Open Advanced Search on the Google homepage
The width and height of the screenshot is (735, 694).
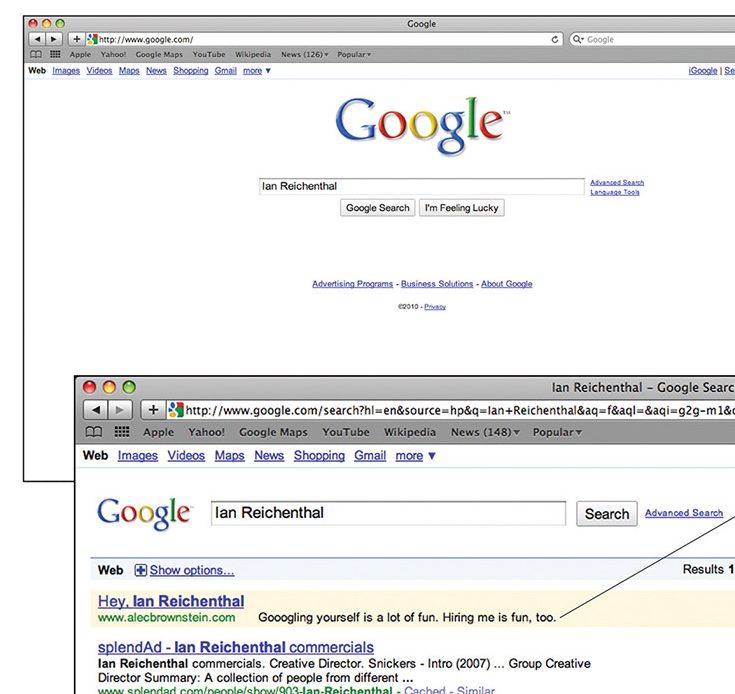(617, 182)
